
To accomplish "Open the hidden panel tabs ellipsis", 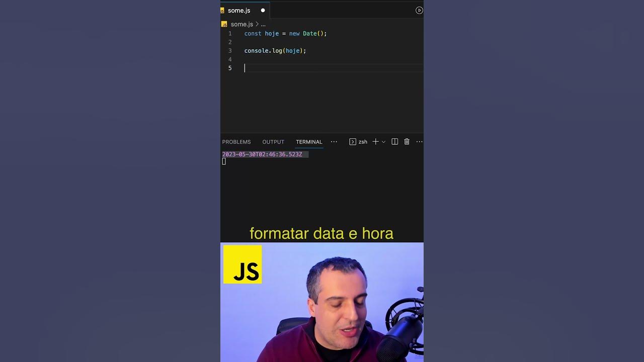I will click(334, 142).
